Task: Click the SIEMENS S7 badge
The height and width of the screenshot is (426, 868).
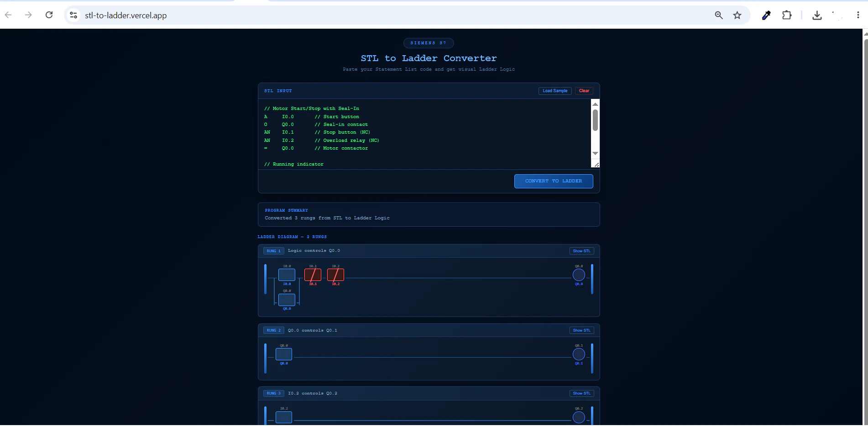Action: pyautogui.click(x=429, y=43)
